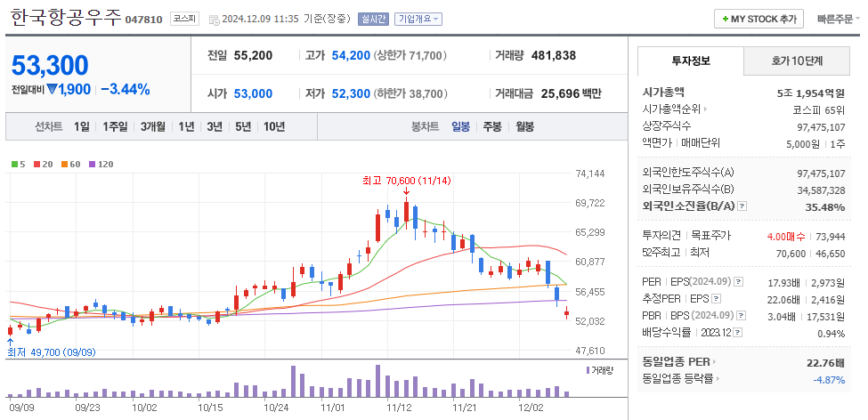Click the 상장주식수 value 97,475,107
The image size is (868, 420).
tap(822, 126)
